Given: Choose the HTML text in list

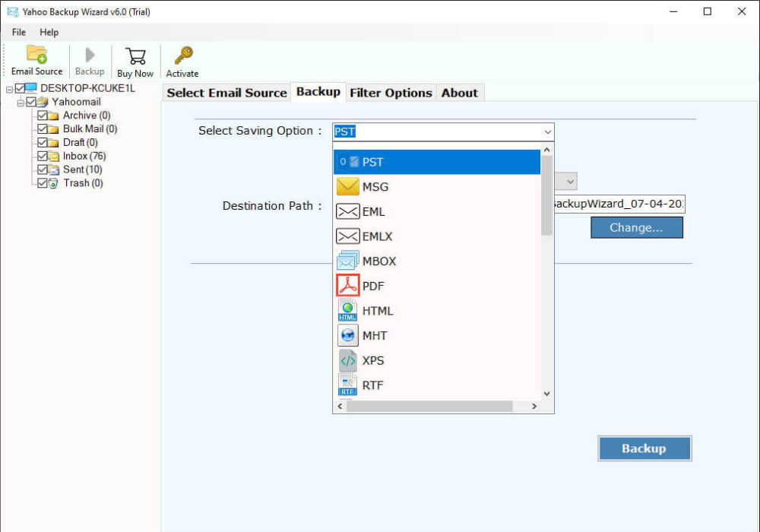Looking at the screenshot, I should click(378, 311).
